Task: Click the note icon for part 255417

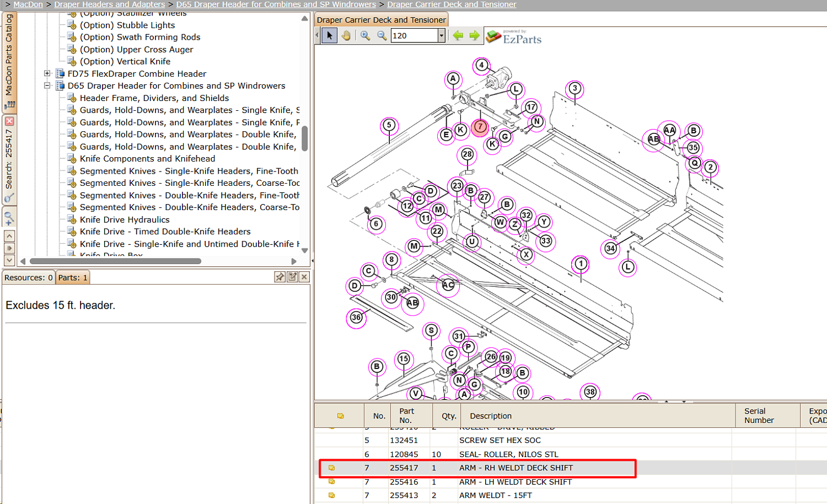Action: coord(331,468)
